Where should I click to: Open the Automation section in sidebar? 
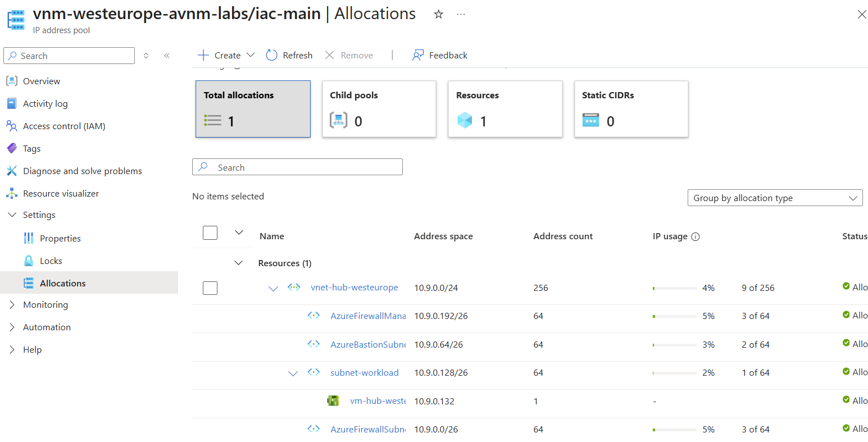(x=47, y=327)
